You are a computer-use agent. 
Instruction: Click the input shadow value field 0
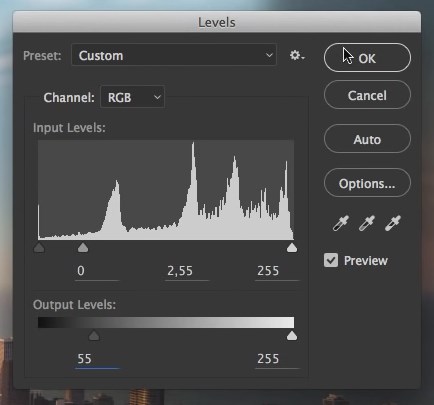click(x=97, y=271)
